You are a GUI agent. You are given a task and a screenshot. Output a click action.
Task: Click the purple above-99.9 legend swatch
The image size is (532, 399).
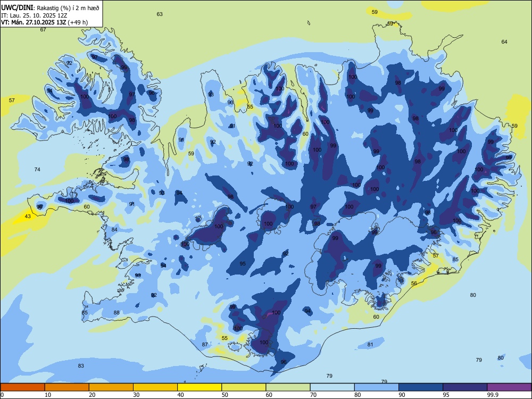(x=509, y=387)
